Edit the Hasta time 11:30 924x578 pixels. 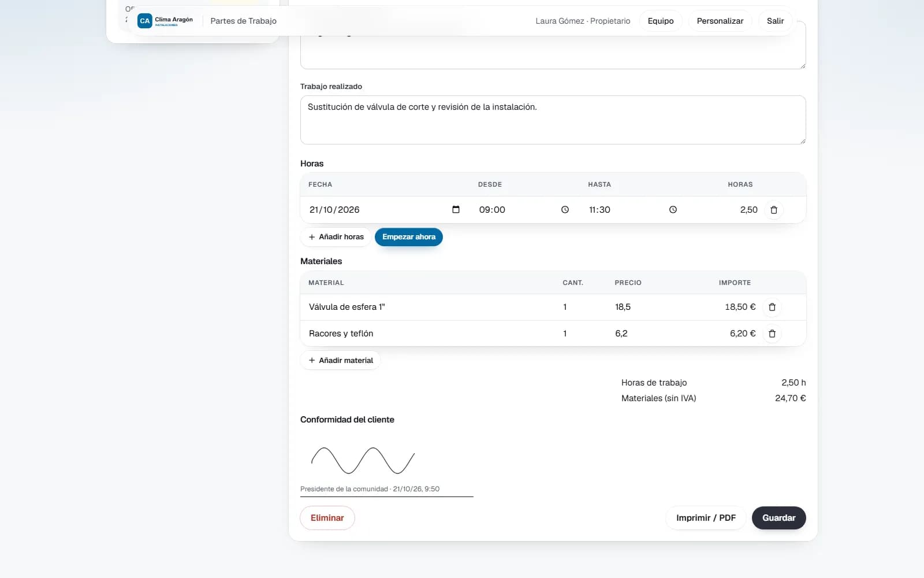tap(633, 210)
